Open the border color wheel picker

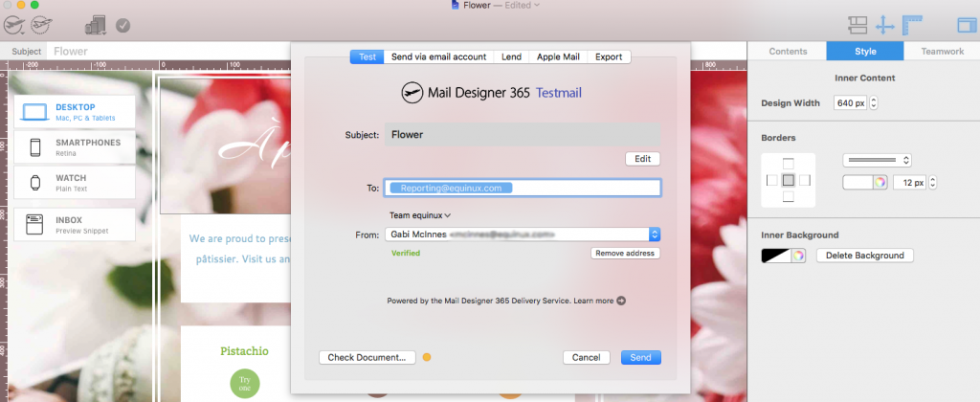[880, 183]
